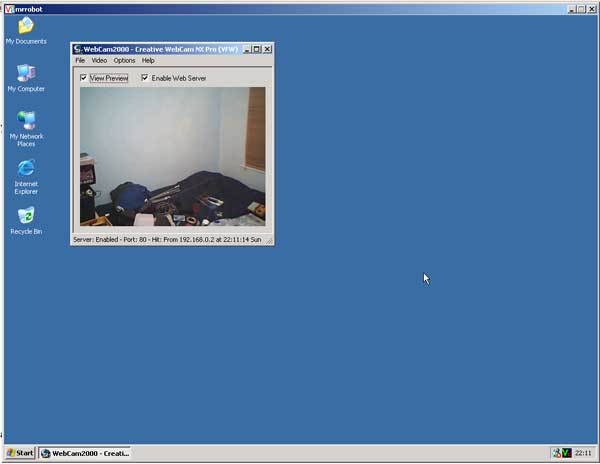Open the File menu in WebCam2000
The image size is (600, 464).
[x=80, y=61]
